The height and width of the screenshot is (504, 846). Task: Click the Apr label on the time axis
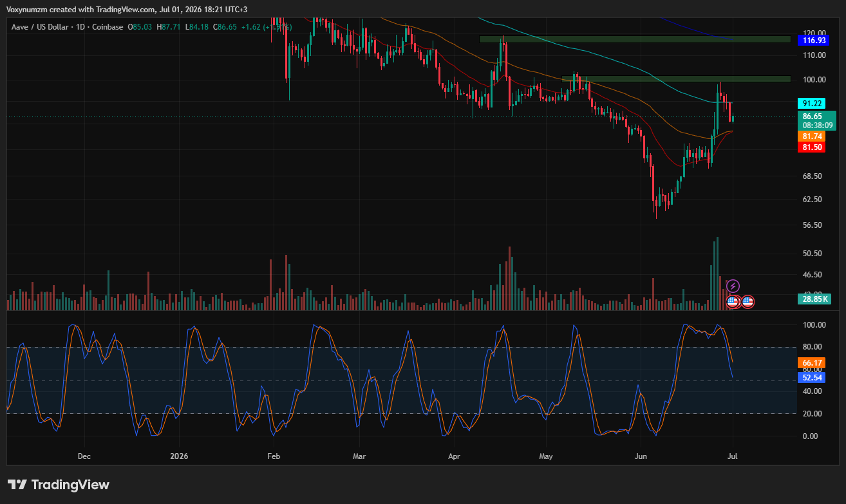(455, 456)
